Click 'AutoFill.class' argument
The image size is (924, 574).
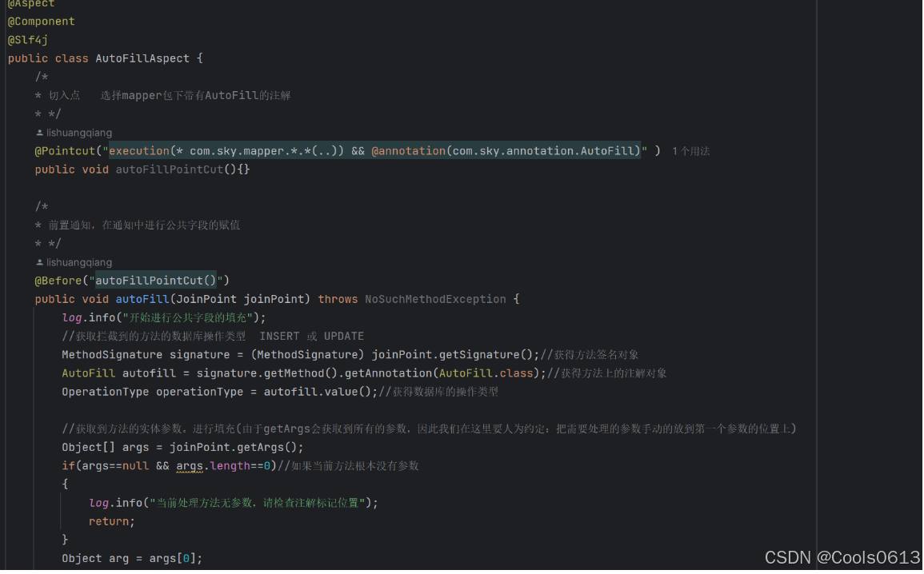click(x=486, y=373)
